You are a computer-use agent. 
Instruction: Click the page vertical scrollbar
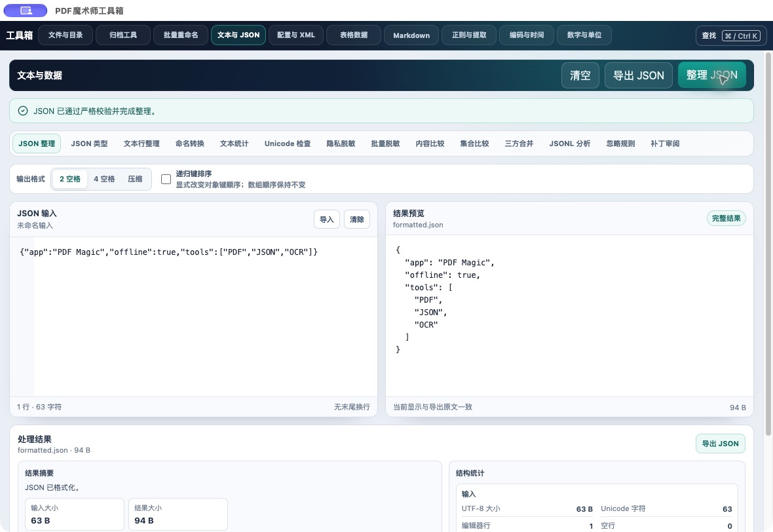click(x=768, y=244)
